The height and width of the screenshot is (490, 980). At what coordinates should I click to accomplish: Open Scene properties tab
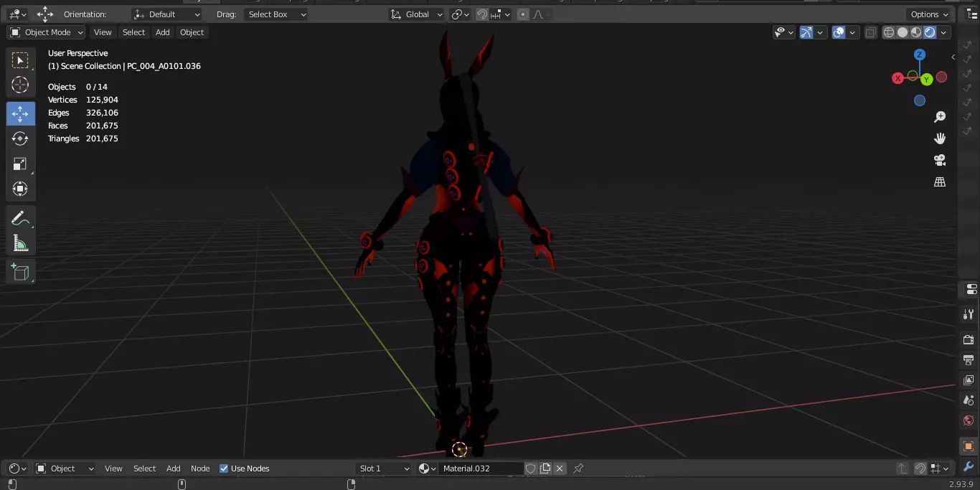pyautogui.click(x=969, y=400)
